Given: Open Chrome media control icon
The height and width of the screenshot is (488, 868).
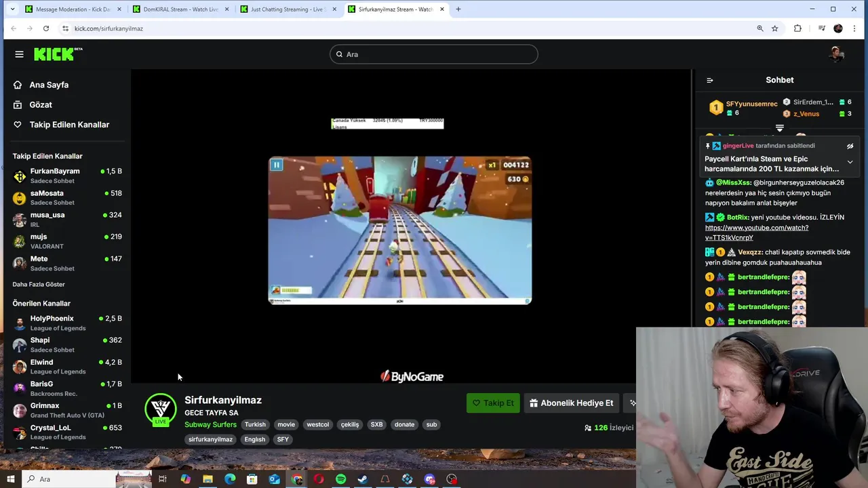Looking at the screenshot, I should pyautogui.click(x=821, y=28).
